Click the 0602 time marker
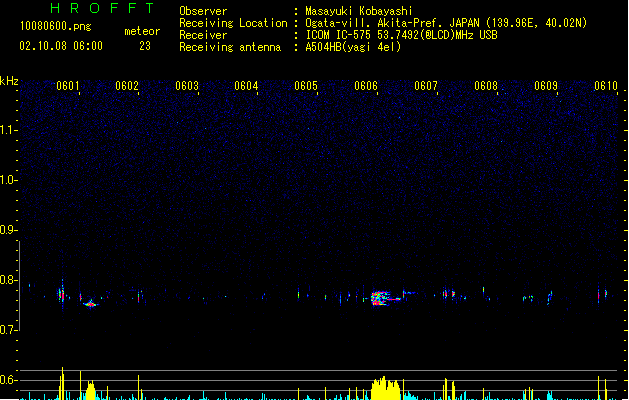This screenshot has width=629, height=400. [127, 86]
